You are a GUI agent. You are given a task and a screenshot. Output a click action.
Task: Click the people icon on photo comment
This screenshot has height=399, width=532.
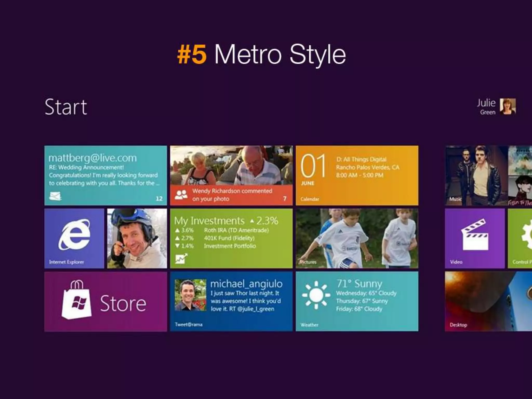point(181,195)
